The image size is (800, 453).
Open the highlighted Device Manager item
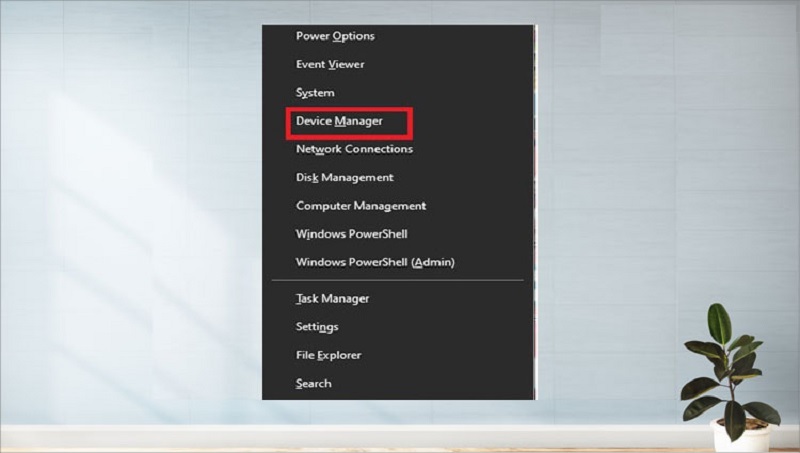coord(339,121)
